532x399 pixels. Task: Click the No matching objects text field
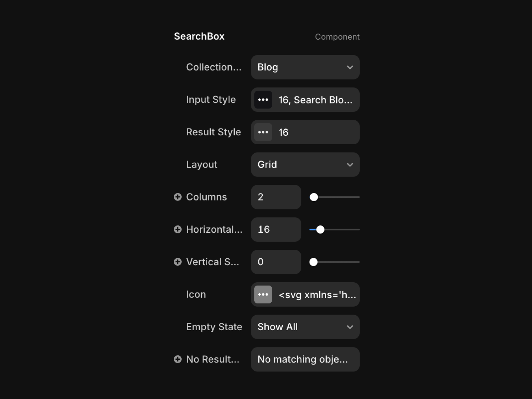tap(305, 359)
